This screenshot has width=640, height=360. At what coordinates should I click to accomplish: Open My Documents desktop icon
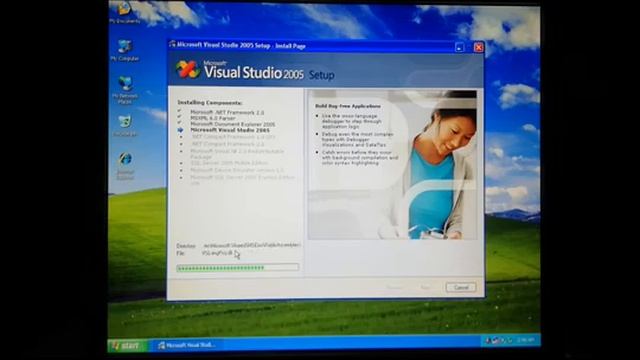[x=125, y=12]
